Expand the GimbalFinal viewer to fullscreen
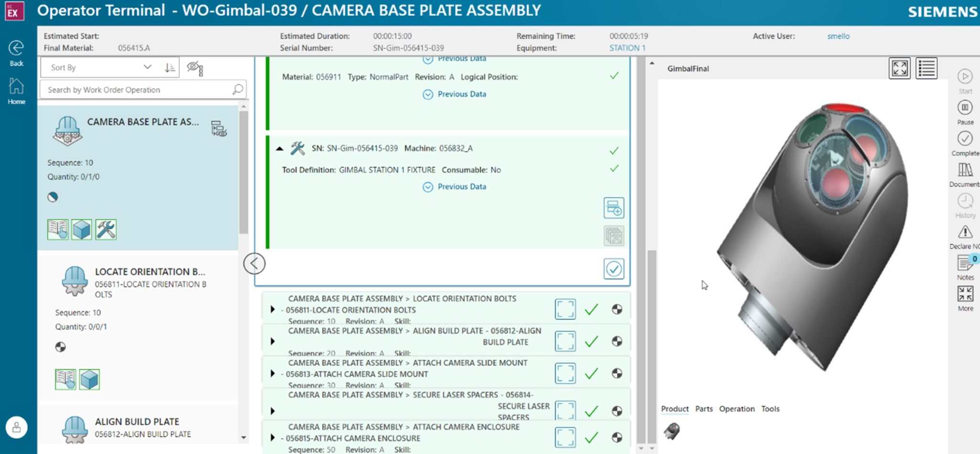This screenshot has width=980, height=454. (900, 68)
